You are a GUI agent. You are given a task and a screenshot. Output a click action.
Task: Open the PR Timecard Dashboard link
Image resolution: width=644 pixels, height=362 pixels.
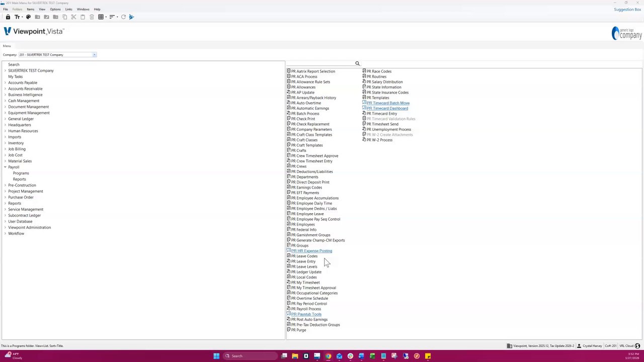[387, 108]
